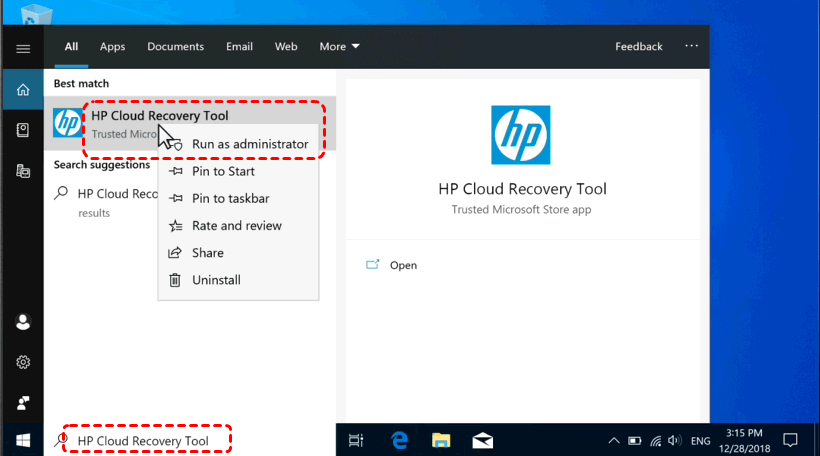Click the Recycle Bin on the desktop

(37, 13)
